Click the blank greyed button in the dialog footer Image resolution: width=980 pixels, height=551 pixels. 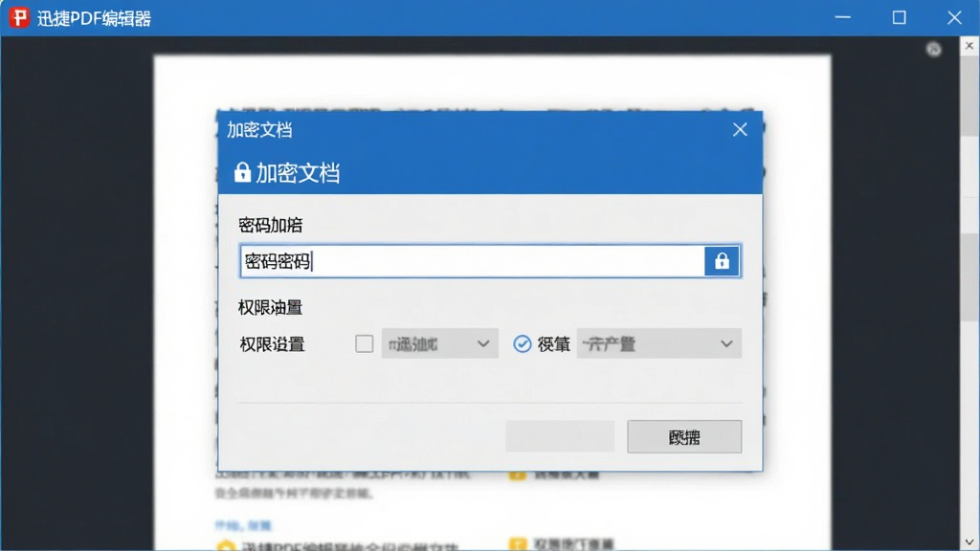point(560,436)
